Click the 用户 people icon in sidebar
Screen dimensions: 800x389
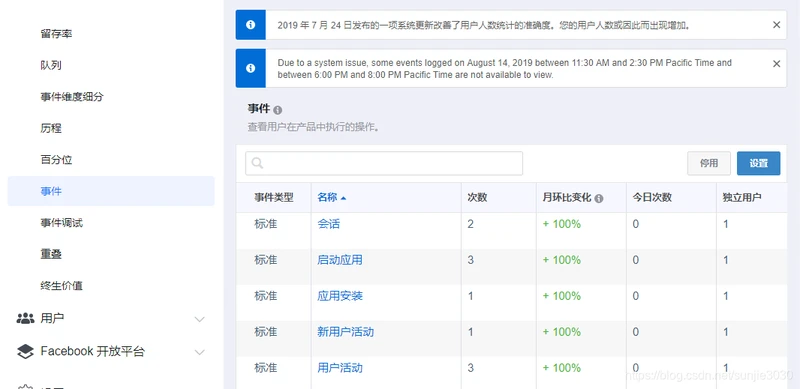[25, 319]
